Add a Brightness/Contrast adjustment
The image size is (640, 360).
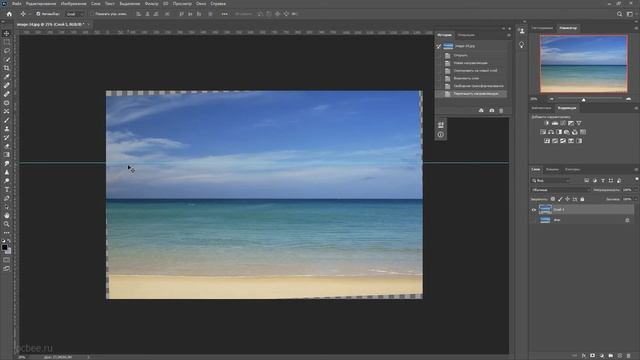coord(547,123)
